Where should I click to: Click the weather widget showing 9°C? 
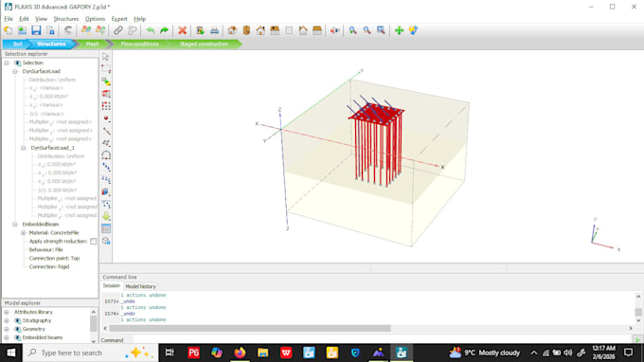[x=484, y=353]
